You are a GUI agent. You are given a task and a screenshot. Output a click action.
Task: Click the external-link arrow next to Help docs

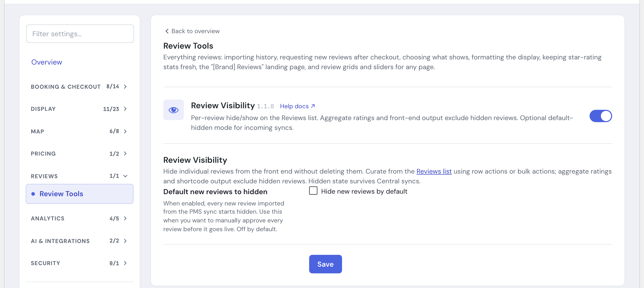(x=313, y=106)
